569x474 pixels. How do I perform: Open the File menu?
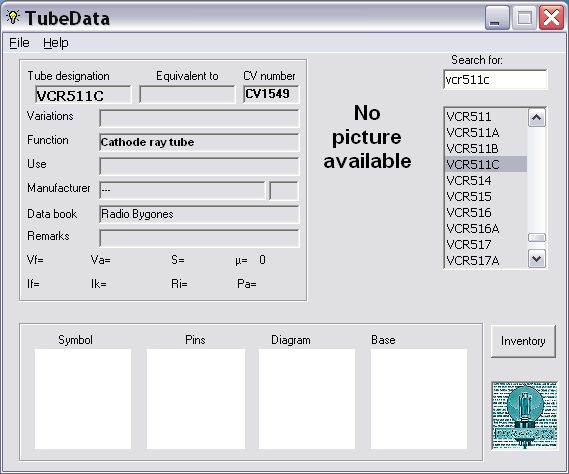[x=19, y=43]
